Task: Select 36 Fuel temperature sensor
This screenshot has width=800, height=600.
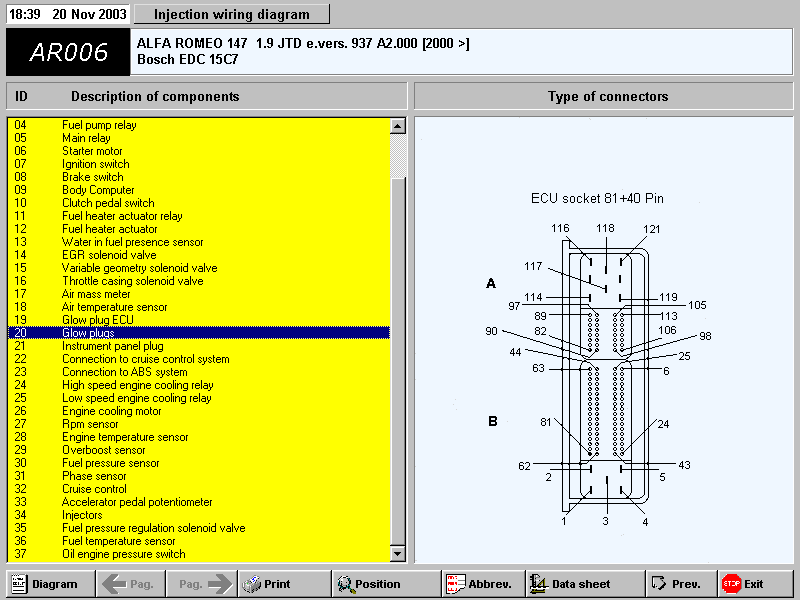Action: [x=199, y=541]
